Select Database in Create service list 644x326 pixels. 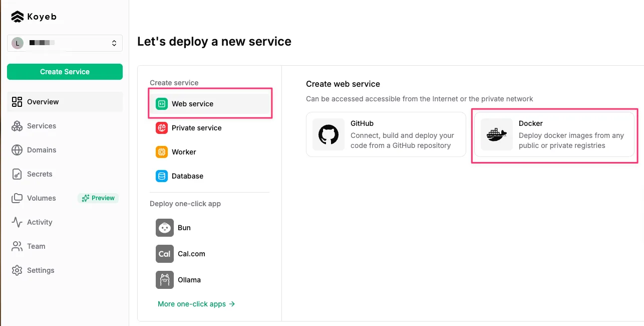coord(210,176)
